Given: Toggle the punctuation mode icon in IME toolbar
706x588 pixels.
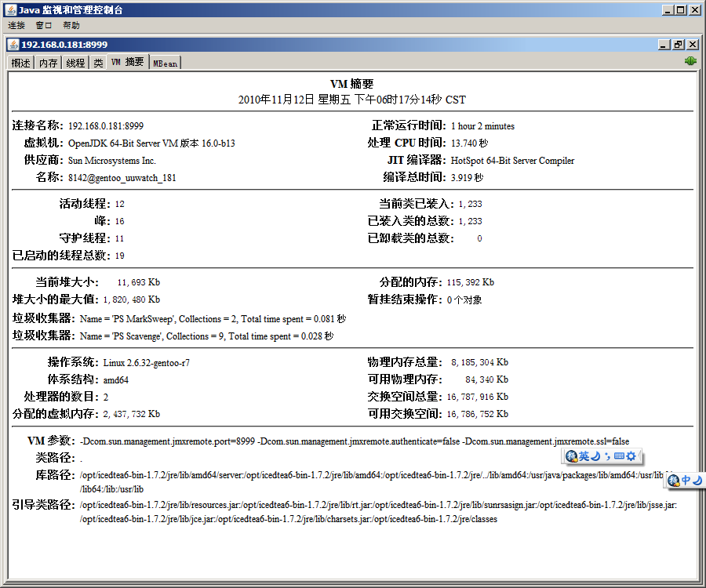Looking at the screenshot, I should [x=606, y=456].
